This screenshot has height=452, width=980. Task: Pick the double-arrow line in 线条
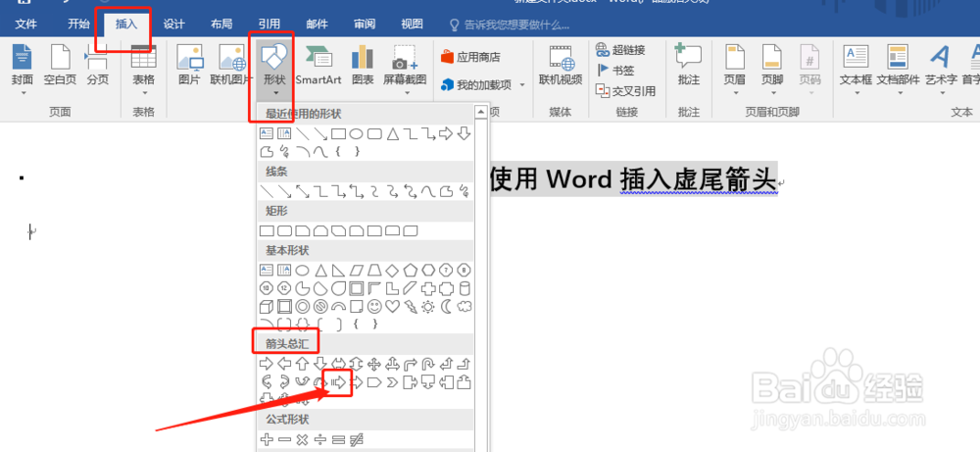302,190
